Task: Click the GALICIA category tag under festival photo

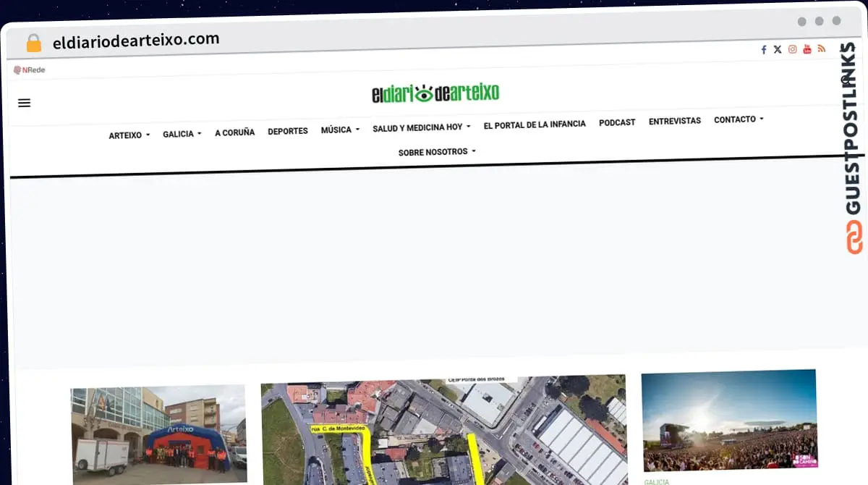Action: (657, 481)
